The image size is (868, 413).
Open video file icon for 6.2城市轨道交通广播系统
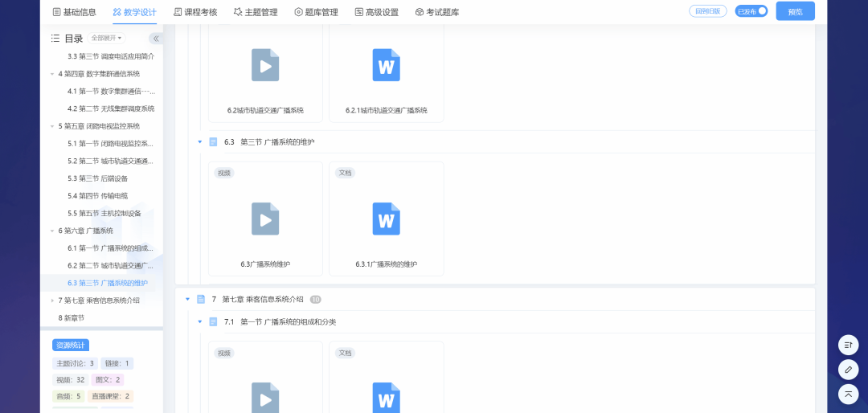265,65
